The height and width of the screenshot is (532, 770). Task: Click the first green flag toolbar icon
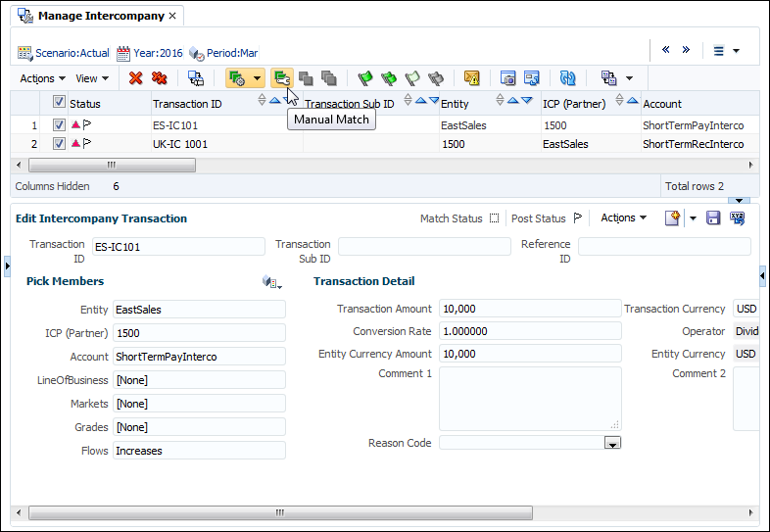[365, 78]
